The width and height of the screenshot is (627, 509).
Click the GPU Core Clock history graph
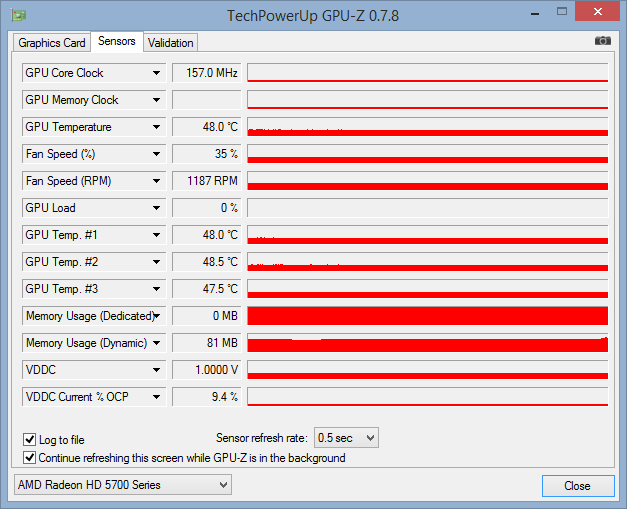[x=427, y=73]
